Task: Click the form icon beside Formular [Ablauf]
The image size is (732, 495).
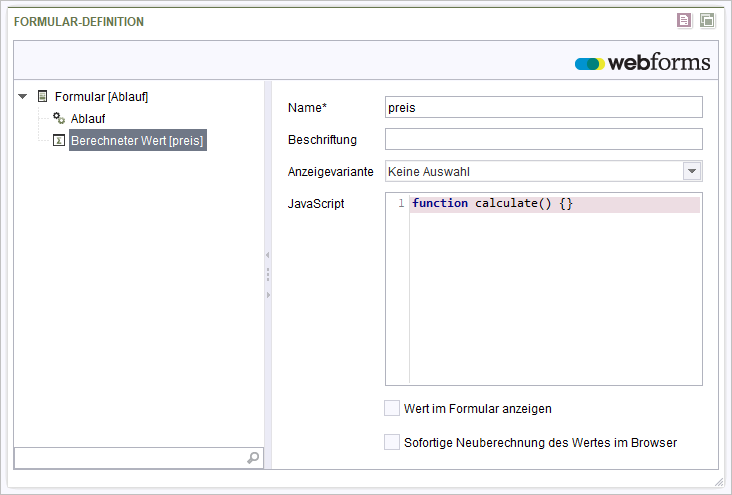Action: click(x=42, y=96)
